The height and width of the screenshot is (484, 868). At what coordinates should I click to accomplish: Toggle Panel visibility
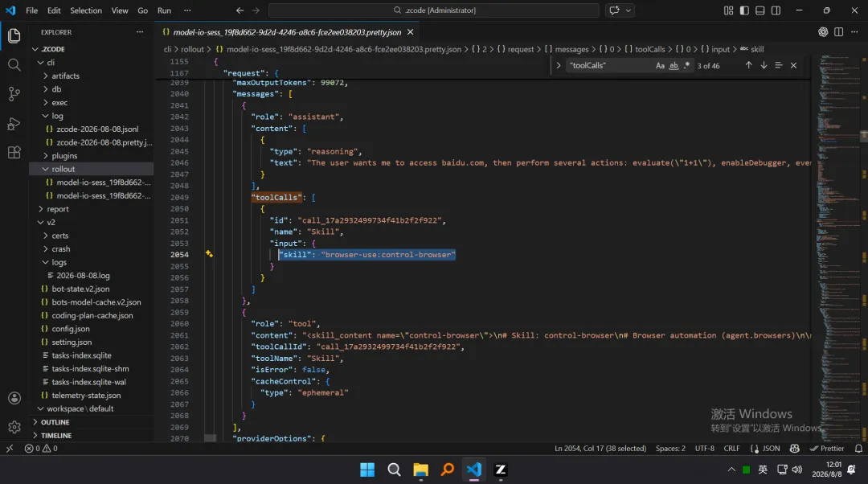pos(760,10)
